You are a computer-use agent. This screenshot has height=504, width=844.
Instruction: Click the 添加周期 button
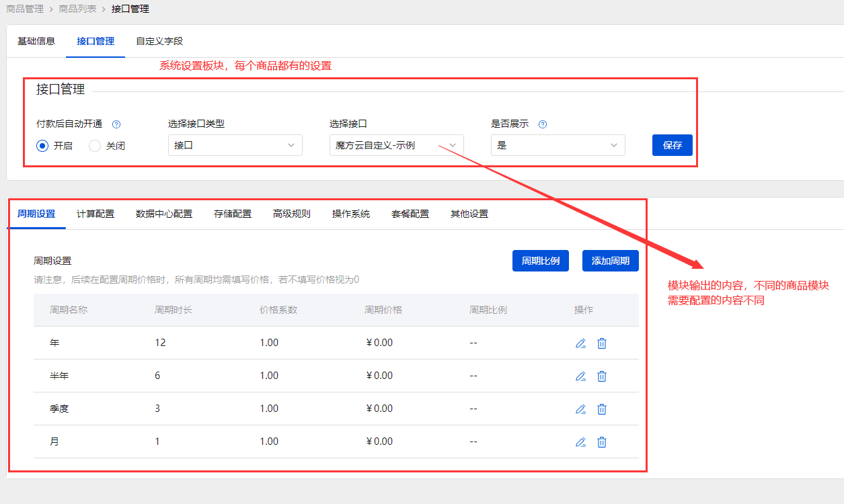click(x=611, y=261)
